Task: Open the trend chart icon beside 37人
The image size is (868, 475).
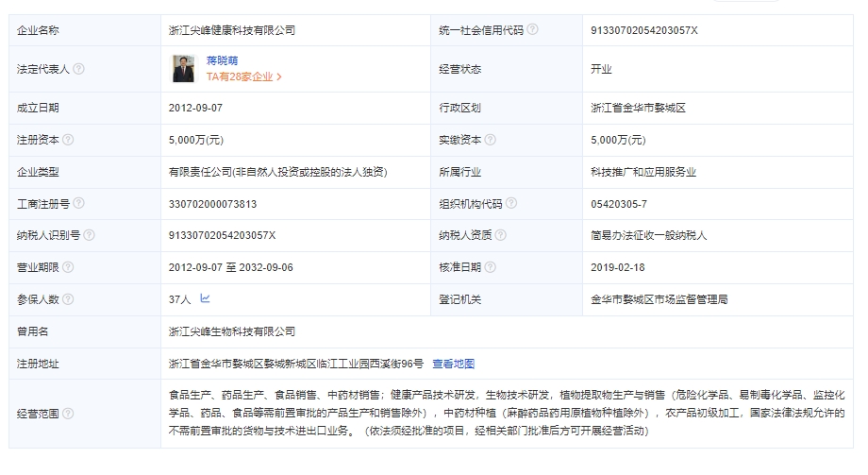Action: click(x=205, y=298)
